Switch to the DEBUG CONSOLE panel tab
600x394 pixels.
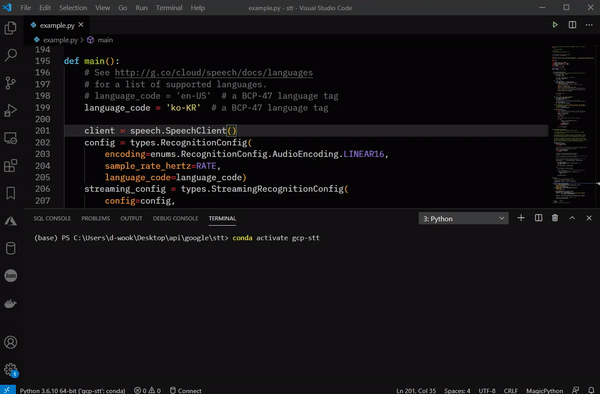(175, 218)
